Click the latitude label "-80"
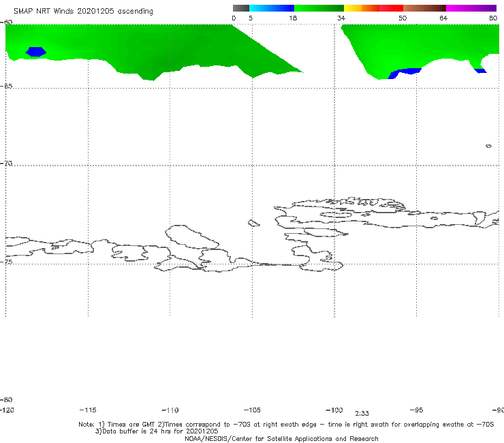 [x=6, y=400]
